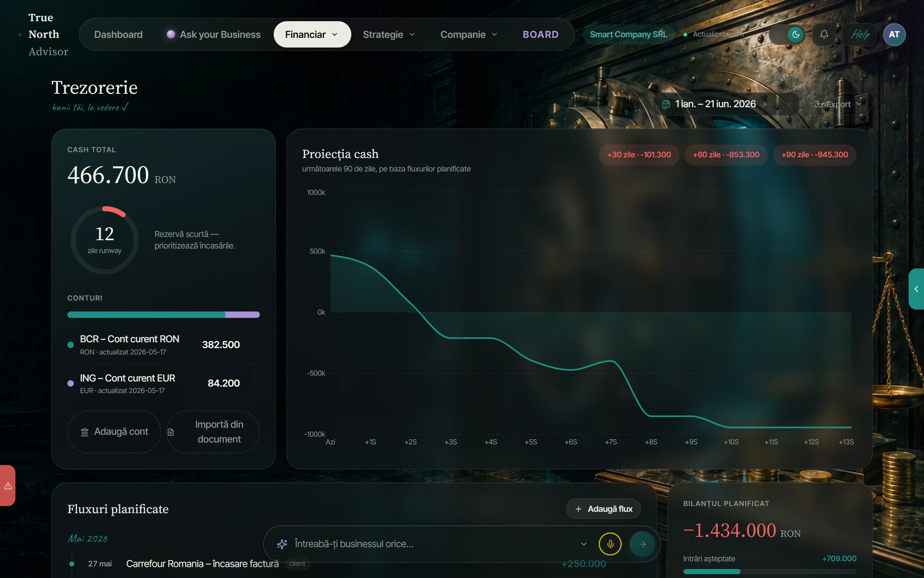Open the Carrefour Romania – încasare factură flow
Image resolution: width=924 pixels, height=578 pixels.
point(202,564)
